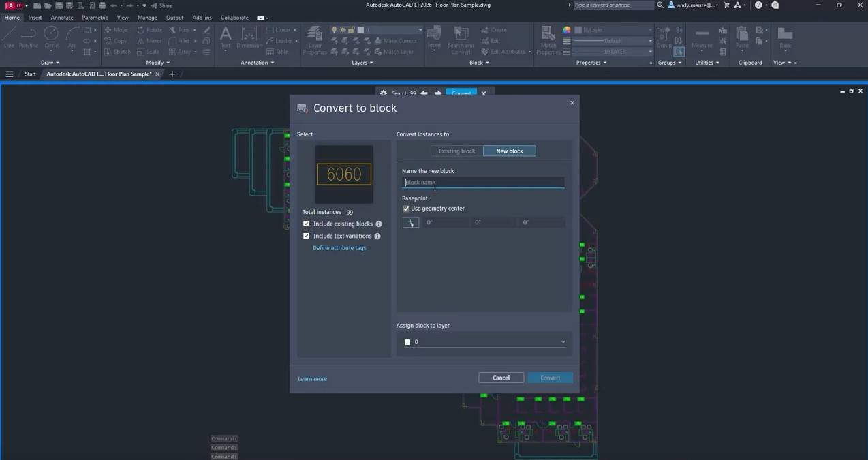Viewport: 868px width, 460px height.
Task: Open the Parametric ribbon tab
Action: click(x=95, y=18)
